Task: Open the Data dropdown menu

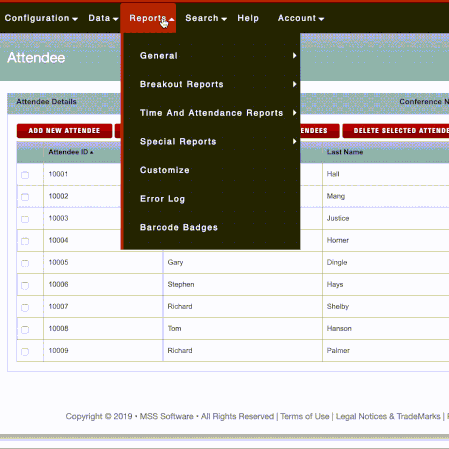Action: 103,18
